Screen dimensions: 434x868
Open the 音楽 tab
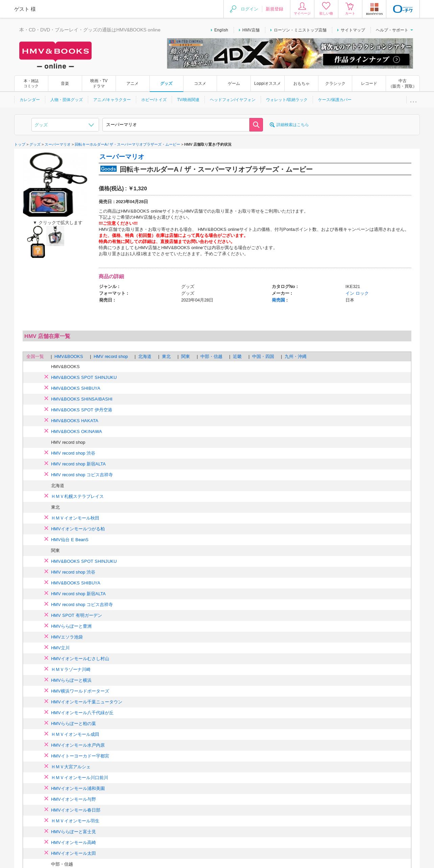pyautogui.click(x=65, y=83)
